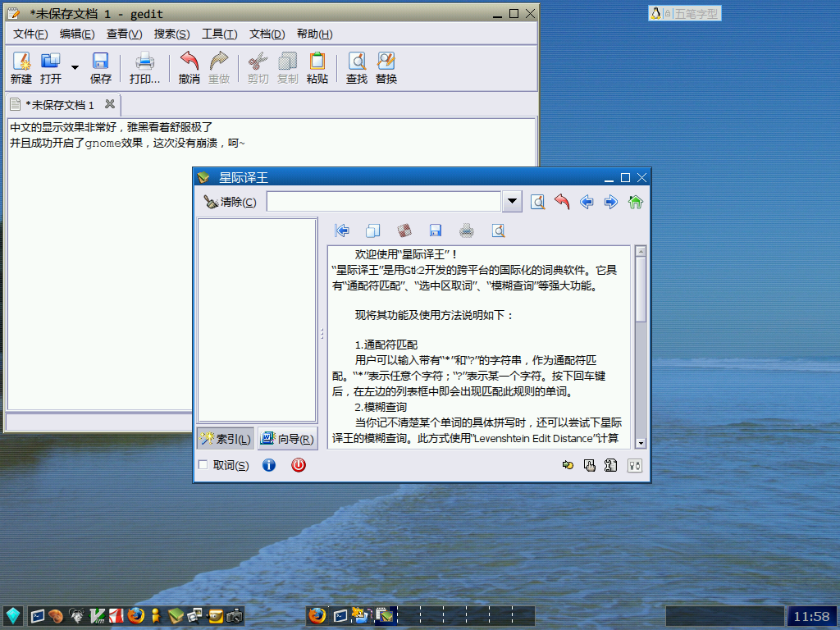840x630 pixels.
Task: Click the find-in-text magnifier above the definition
Action: [498, 231]
